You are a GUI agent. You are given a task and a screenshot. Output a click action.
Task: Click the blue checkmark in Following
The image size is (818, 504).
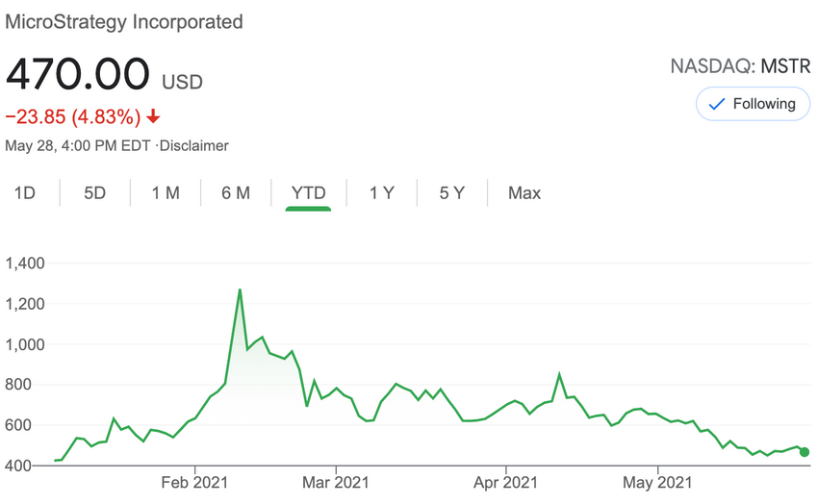coord(717,104)
